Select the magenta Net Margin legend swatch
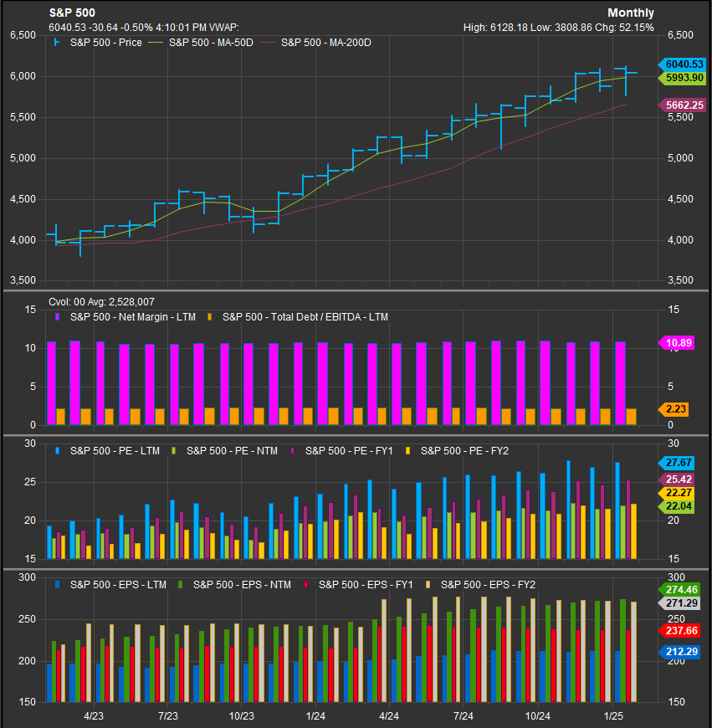The image size is (712, 728). [57, 317]
